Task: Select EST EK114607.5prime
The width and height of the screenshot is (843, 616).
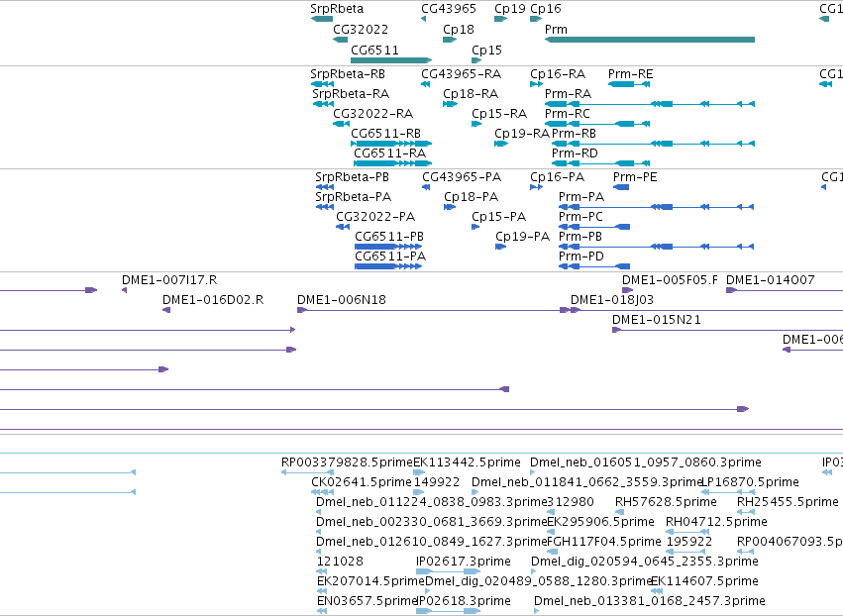Action: coord(704,581)
